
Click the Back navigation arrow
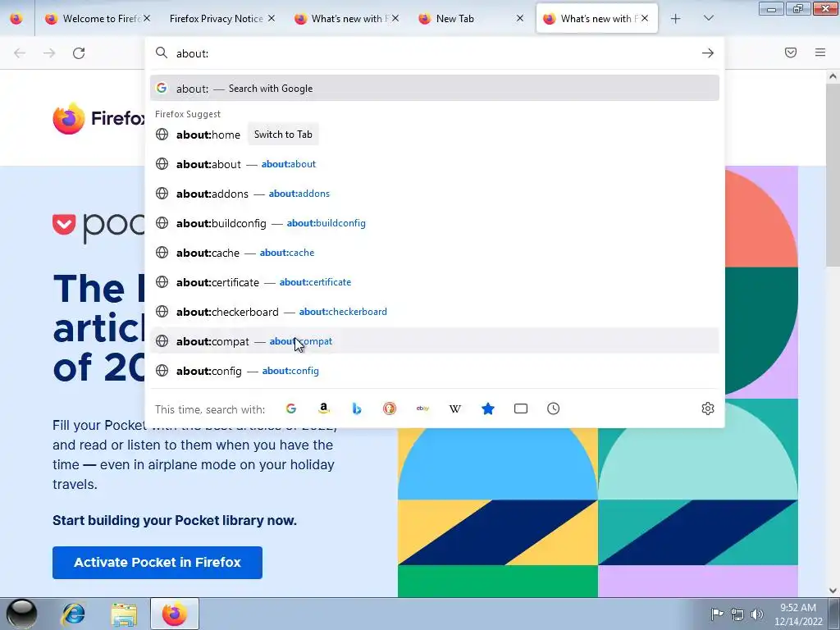pyautogui.click(x=20, y=53)
